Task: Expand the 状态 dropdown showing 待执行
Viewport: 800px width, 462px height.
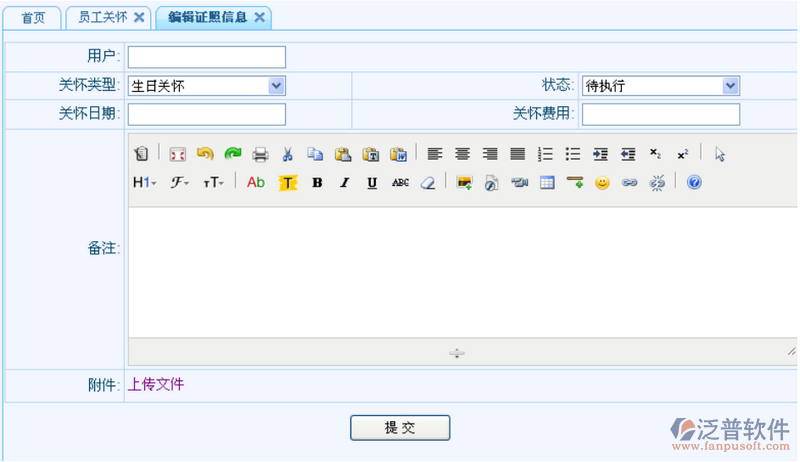Action: 660,86
